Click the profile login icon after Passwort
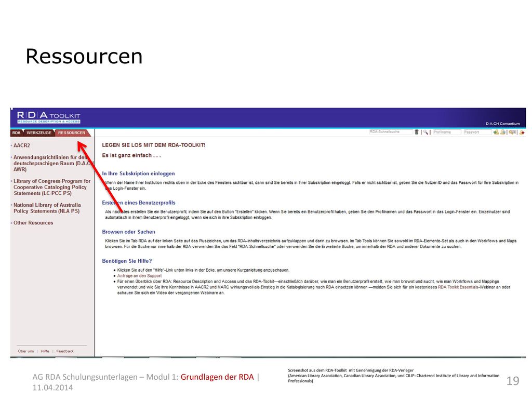Image resolution: width=532 pixels, height=399 pixels. (496, 132)
